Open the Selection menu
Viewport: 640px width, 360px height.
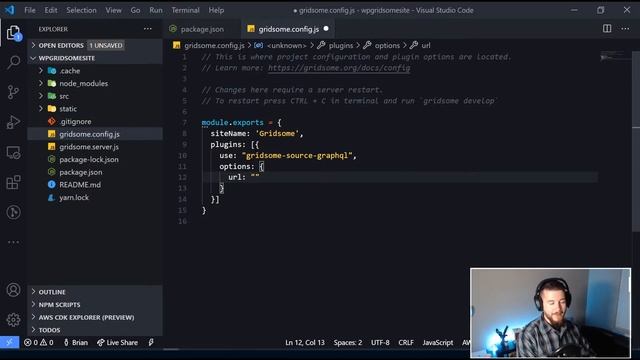click(81, 10)
